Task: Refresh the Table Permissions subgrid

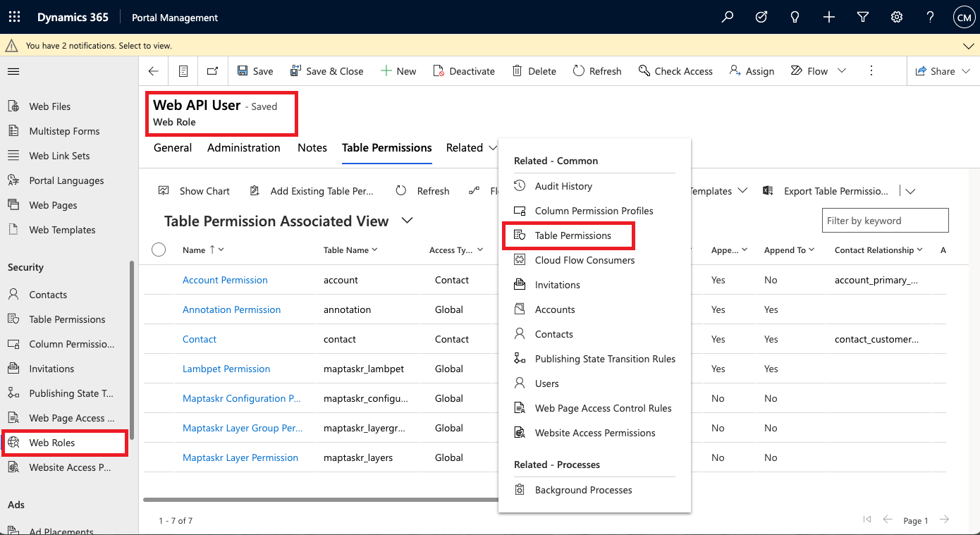Action: [422, 191]
